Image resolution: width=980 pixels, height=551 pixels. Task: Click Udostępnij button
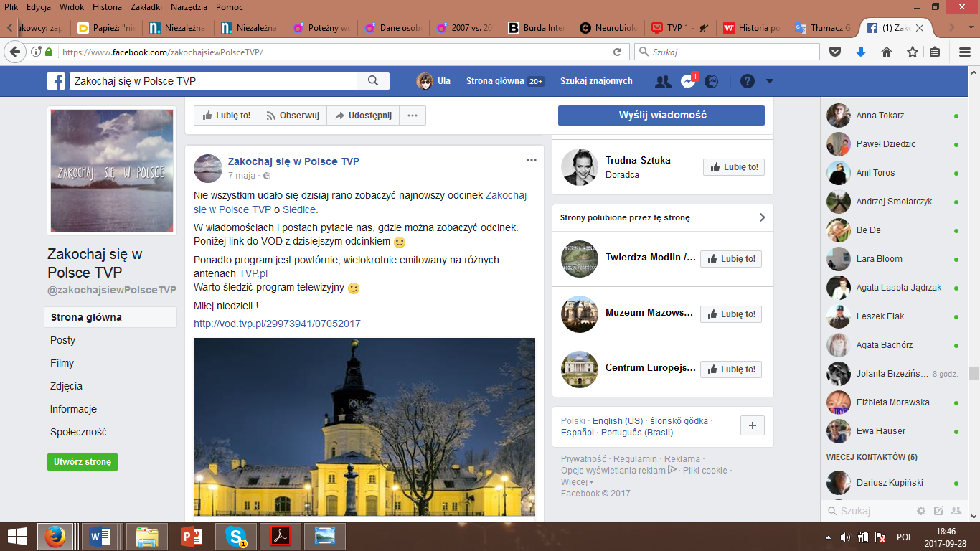tap(363, 116)
